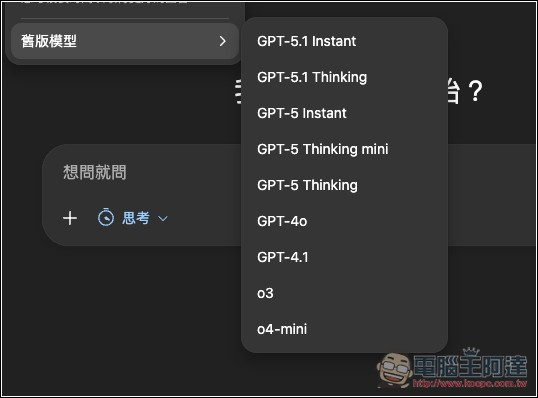
Task: Select GPT-5.1 Thinking model
Action: [344, 77]
